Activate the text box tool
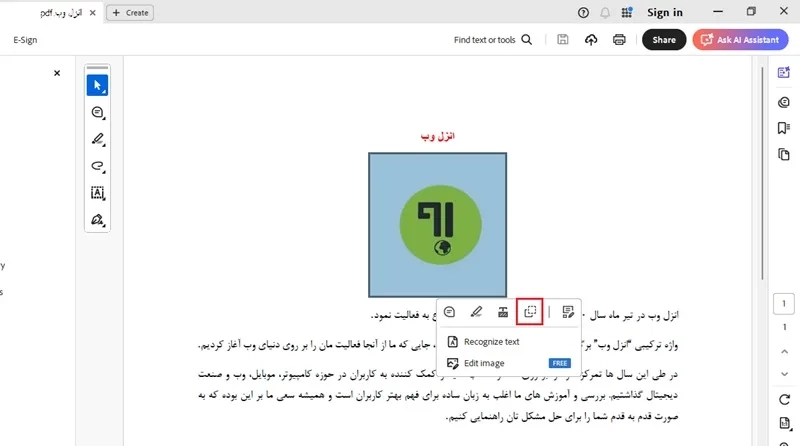The image size is (800, 446). 97,193
